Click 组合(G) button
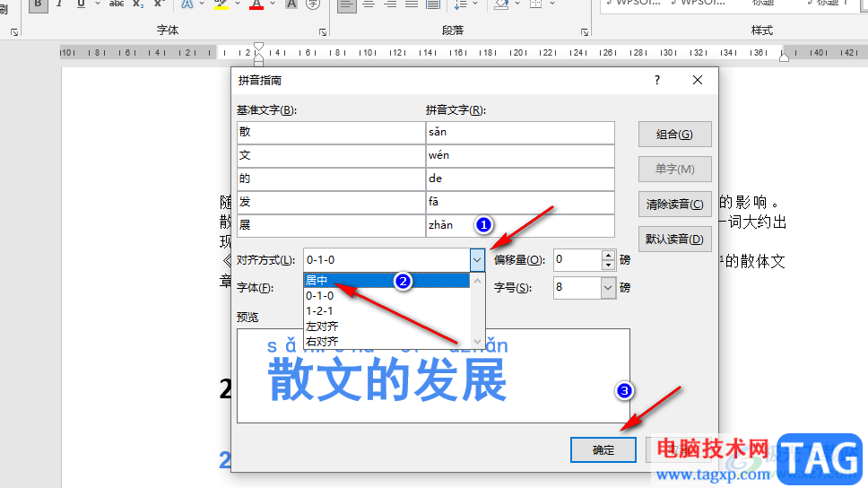The width and height of the screenshot is (868, 488). coord(675,135)
